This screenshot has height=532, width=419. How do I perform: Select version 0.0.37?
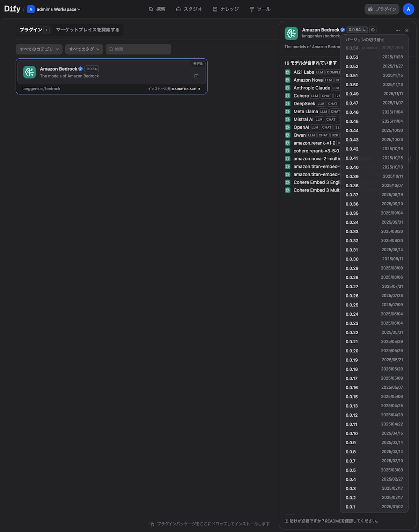point(374,195)
